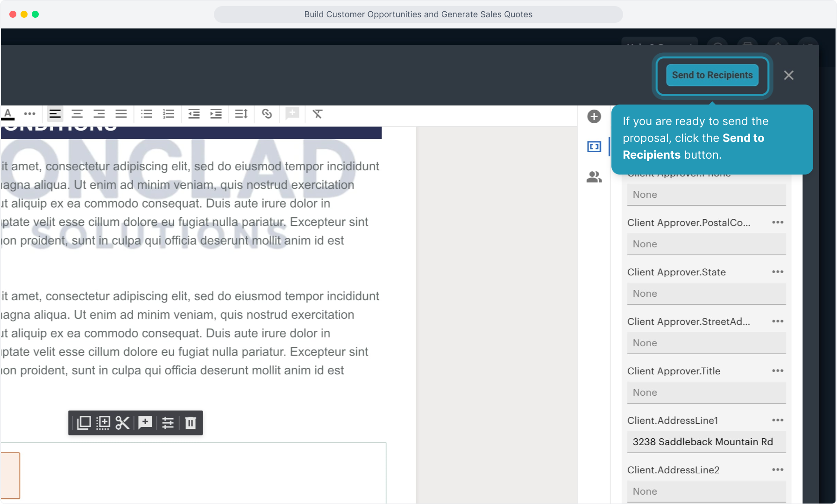Cut the selected block with scissors

coord(123,423)
